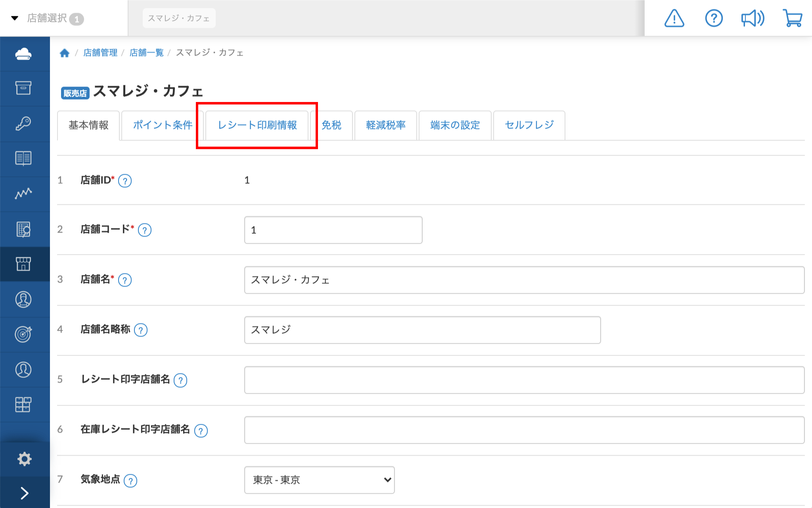
Task: Open the 軽減税率 tab
Action: point(385,125)
